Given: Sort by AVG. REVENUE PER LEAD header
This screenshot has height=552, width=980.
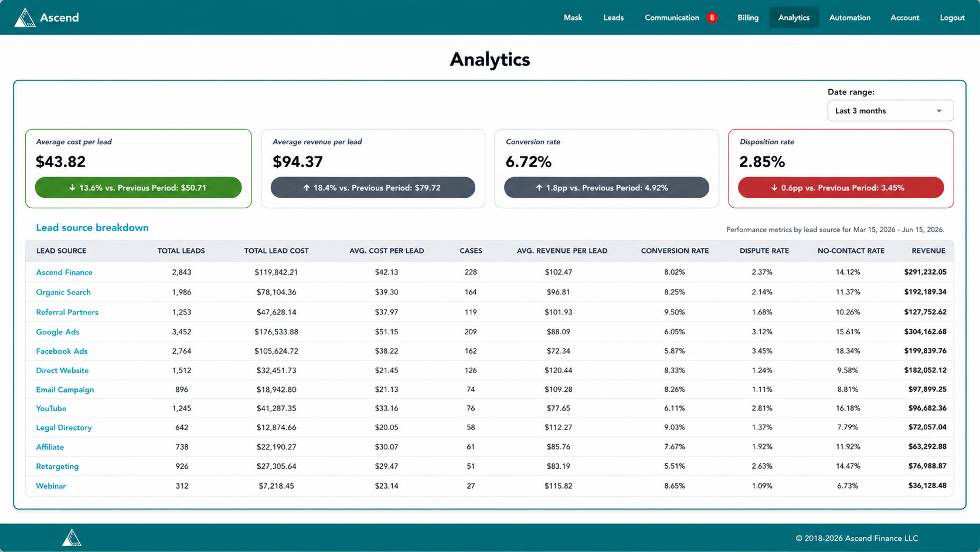Looking at the screenshot, I should [562, 251].
